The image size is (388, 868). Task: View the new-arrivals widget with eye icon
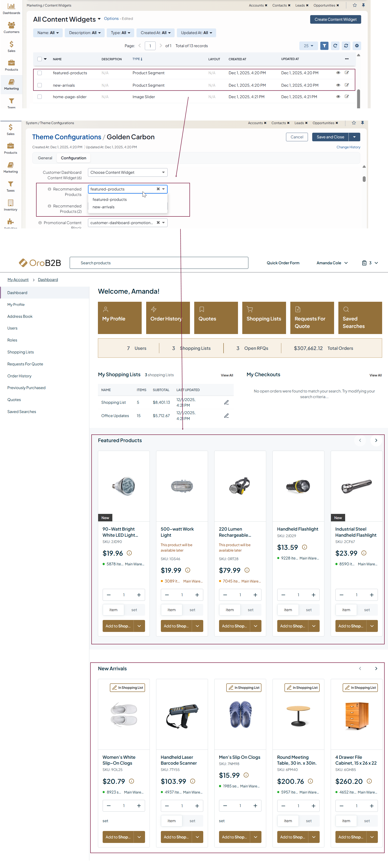click(338, 85)
